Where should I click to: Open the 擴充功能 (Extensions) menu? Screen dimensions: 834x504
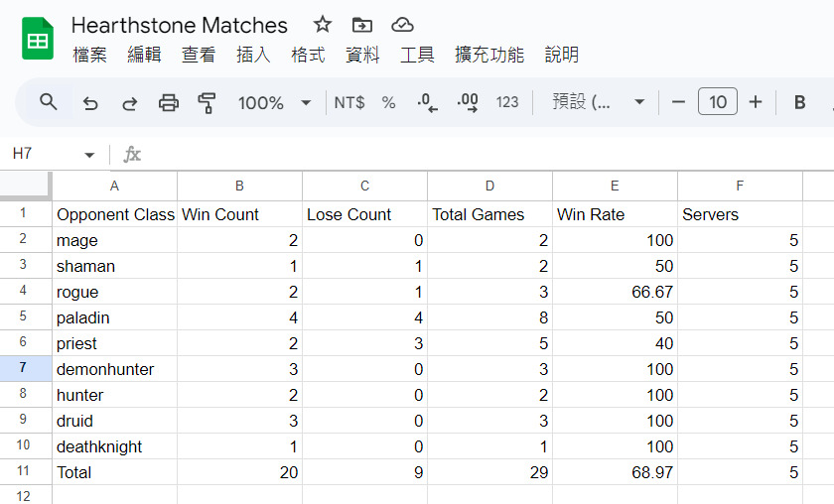[489, 55]
